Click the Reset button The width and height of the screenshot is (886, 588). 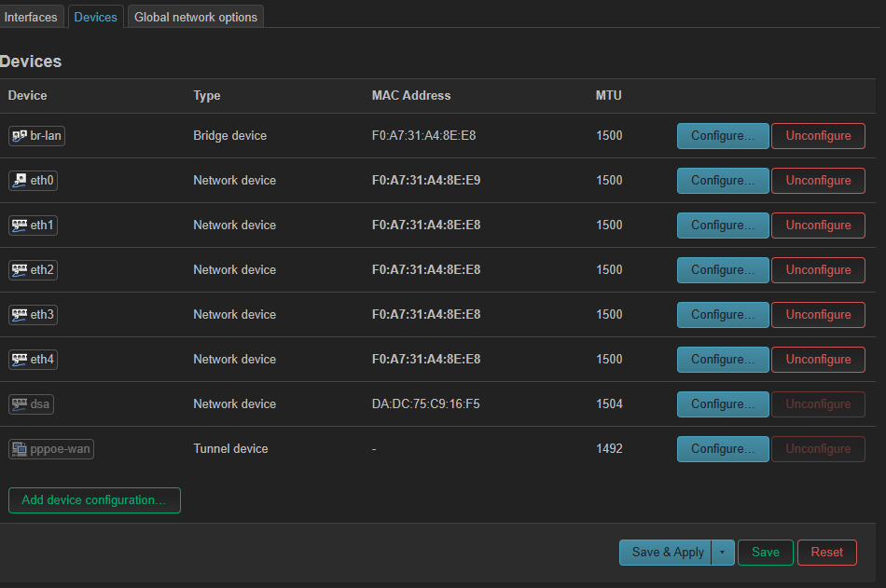coord(826,553)
